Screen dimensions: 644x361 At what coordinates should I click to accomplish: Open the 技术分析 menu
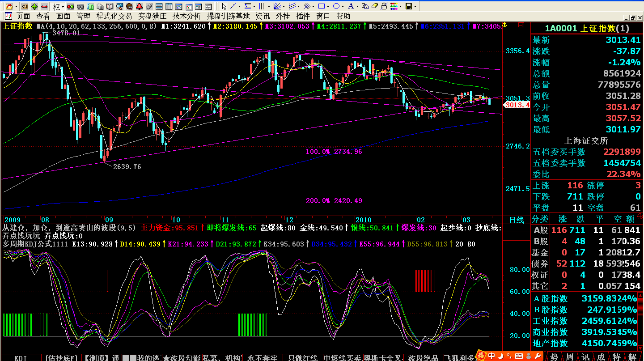pyautogui.click(x=187, y=16)
